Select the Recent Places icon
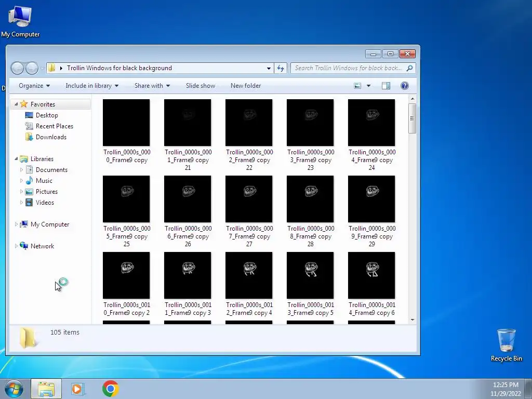 tap(29, 126)
